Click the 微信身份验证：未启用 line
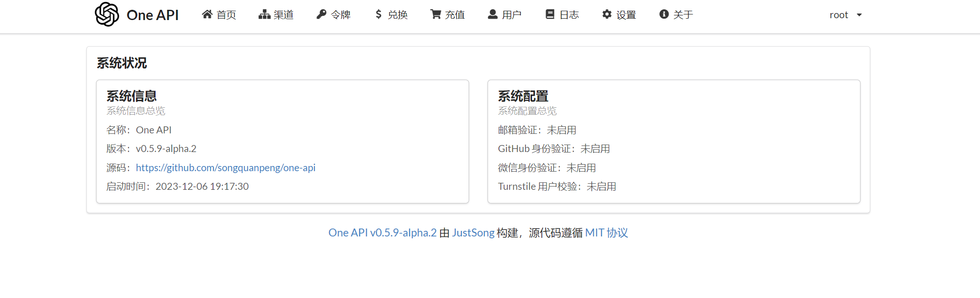Viewport: 980px width, 298px height. point(547,168)
